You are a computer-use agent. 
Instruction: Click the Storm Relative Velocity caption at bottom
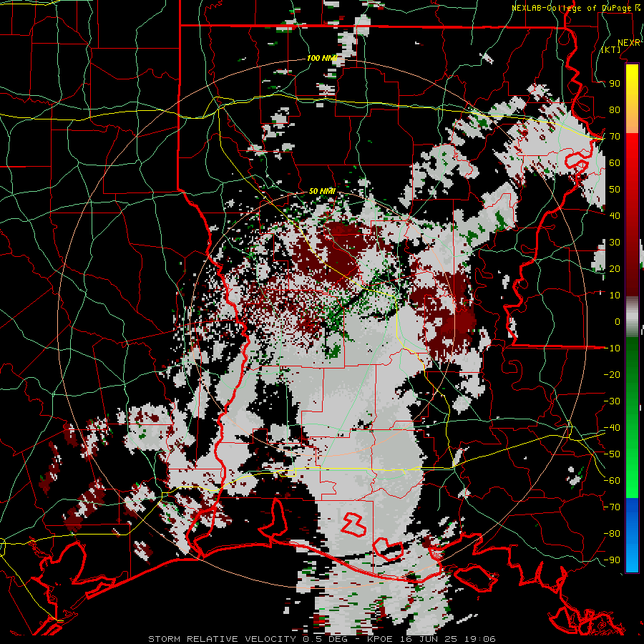click(x=321, y=639)
